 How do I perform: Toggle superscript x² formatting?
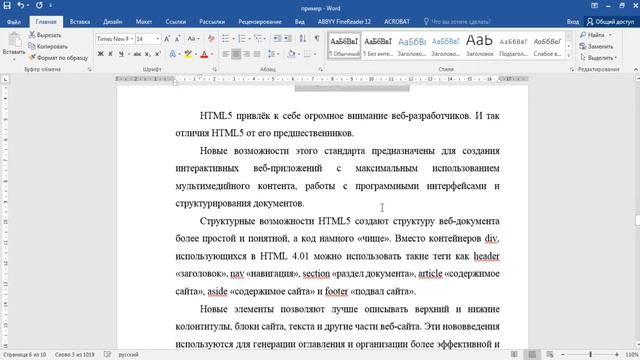(158, 54)
